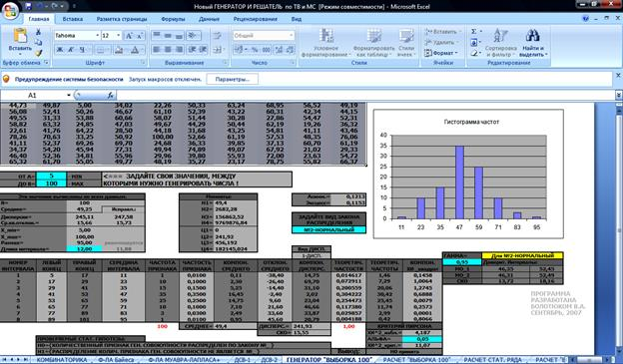Click the AutoSum sigma icon

pyautogui.click(x=473, y=31)
